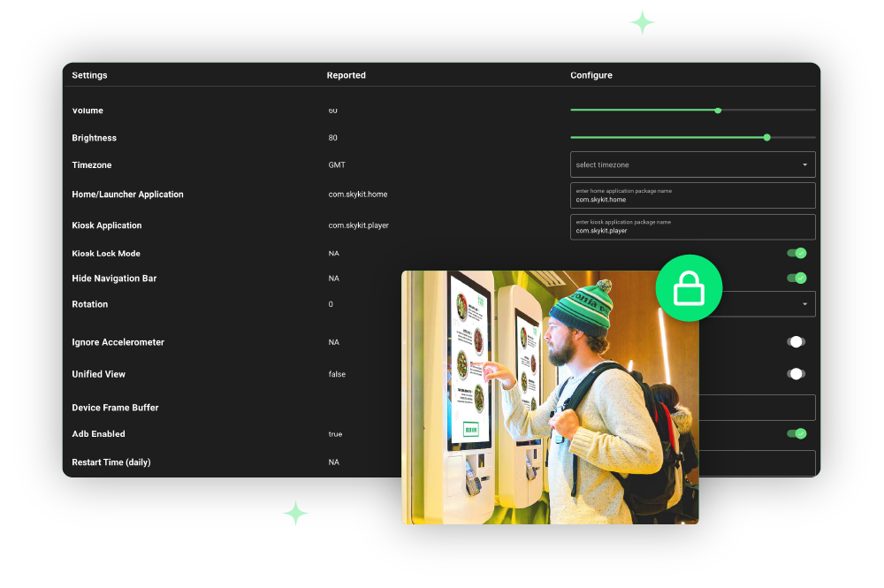Turn on the Unified View toggle
This screenshot has height=588, width=884.
coord(796,373)
